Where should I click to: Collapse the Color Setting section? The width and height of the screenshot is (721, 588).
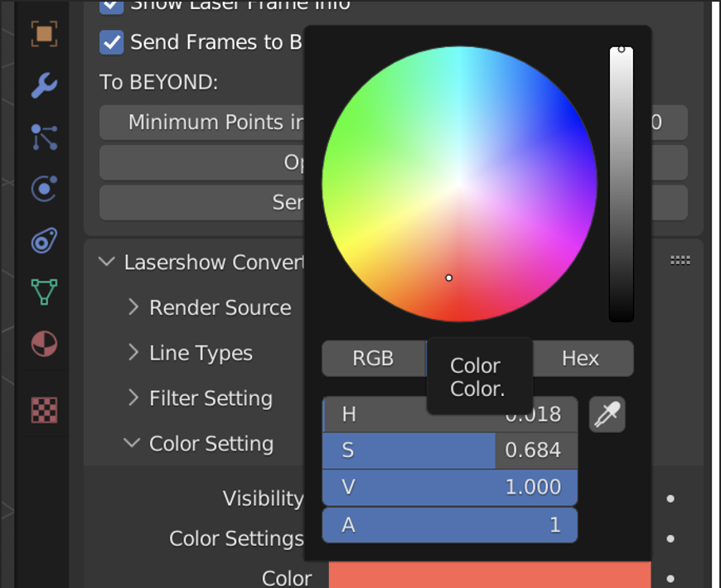[x=132, y=444]
